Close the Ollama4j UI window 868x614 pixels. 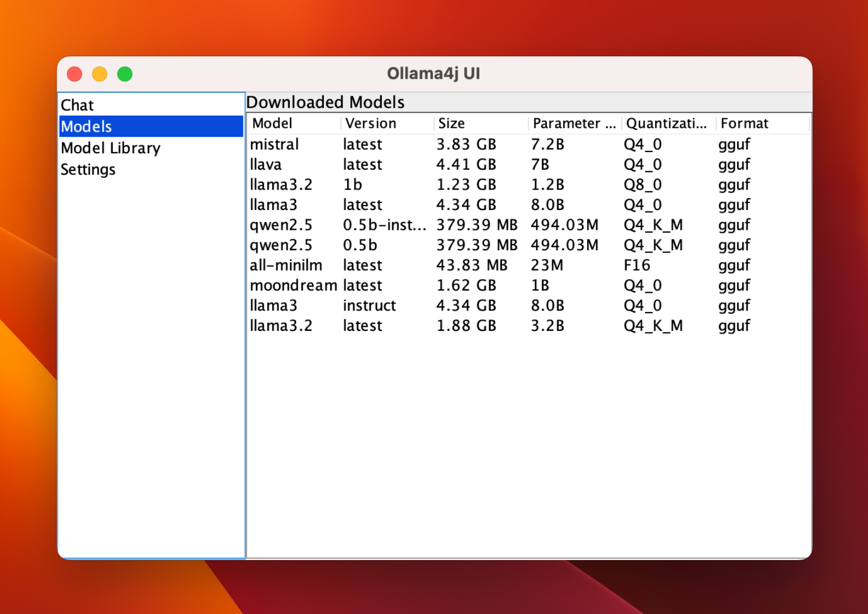pos(74,74)
